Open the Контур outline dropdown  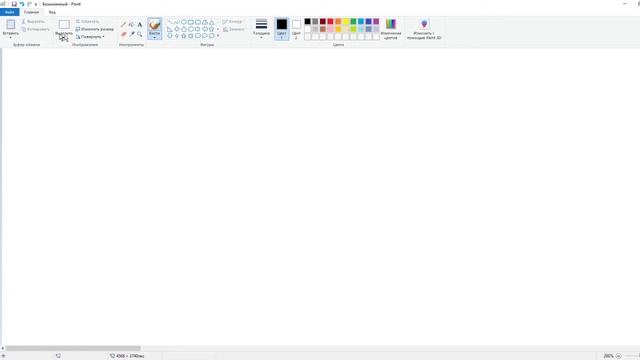[232, 22]
